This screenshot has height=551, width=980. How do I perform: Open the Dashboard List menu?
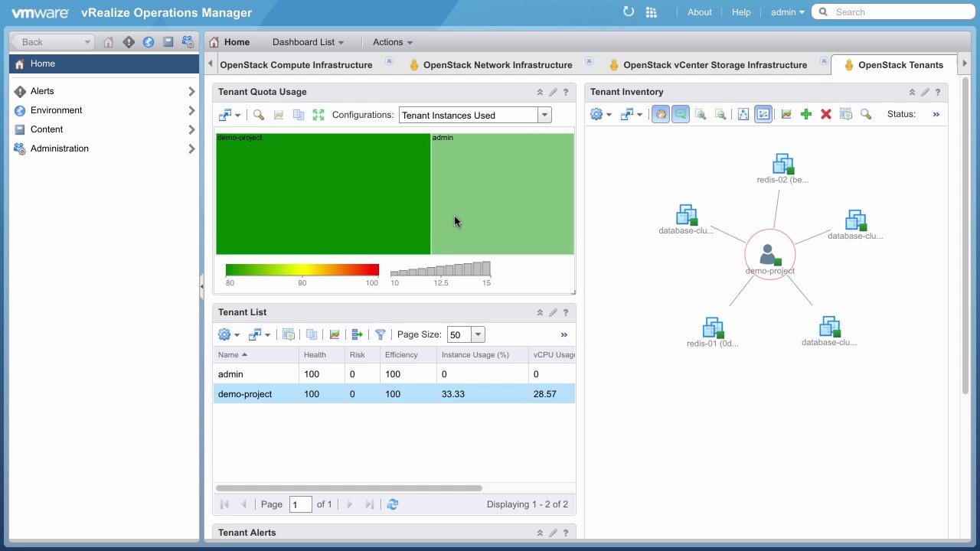(308, 42)
